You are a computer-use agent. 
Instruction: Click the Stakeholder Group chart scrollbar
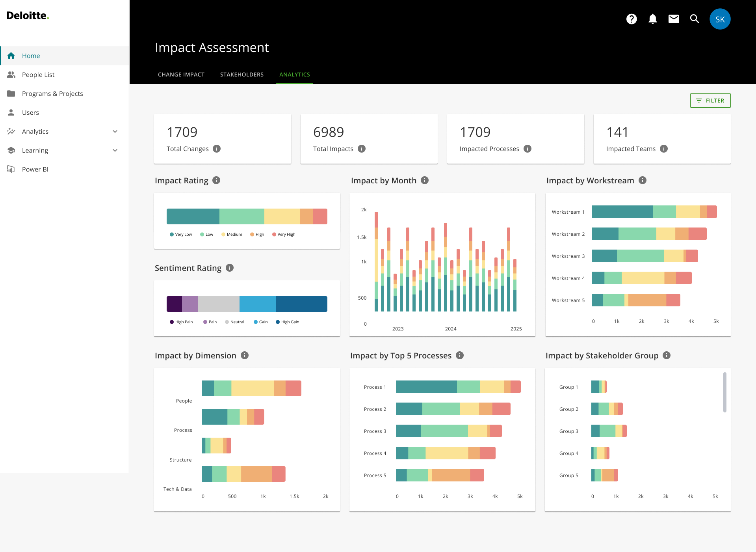coord(724,392)
